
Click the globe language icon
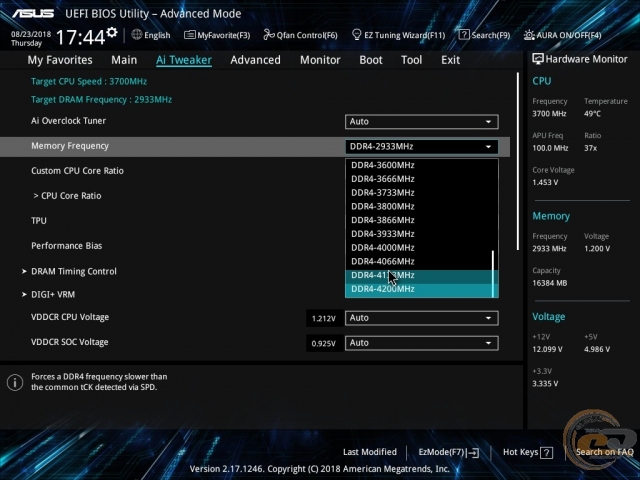tap(137, 35)
